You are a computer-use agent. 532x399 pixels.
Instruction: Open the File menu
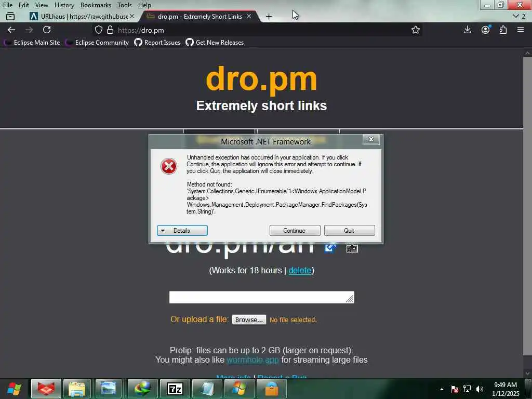coord(8,5)
